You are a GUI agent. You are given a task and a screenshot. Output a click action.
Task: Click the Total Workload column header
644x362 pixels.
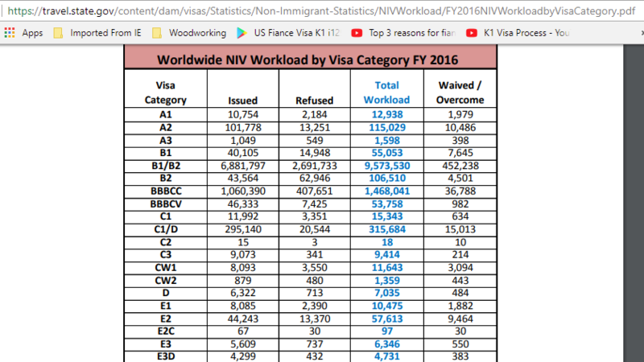(x=386, y=93)
